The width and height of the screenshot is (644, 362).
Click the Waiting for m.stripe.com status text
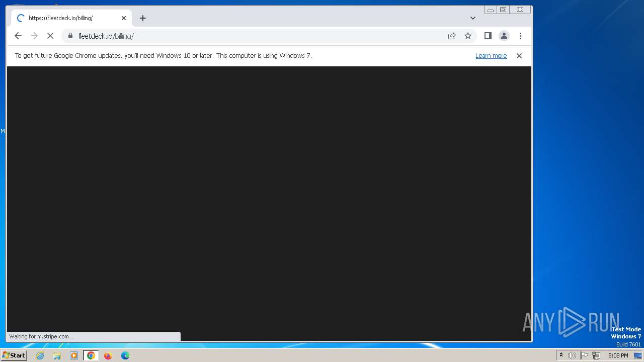tap(41, 336)
